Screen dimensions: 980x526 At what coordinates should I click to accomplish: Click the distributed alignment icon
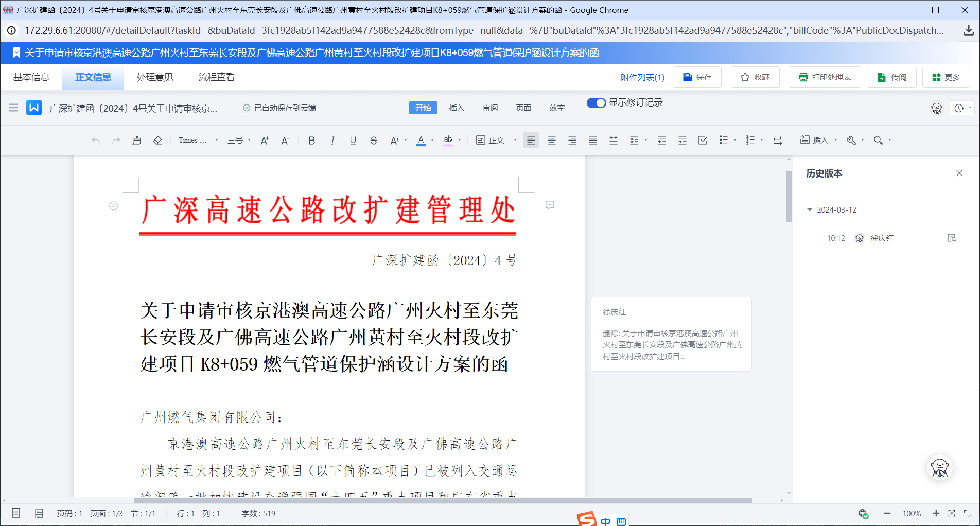coord(614,141)
